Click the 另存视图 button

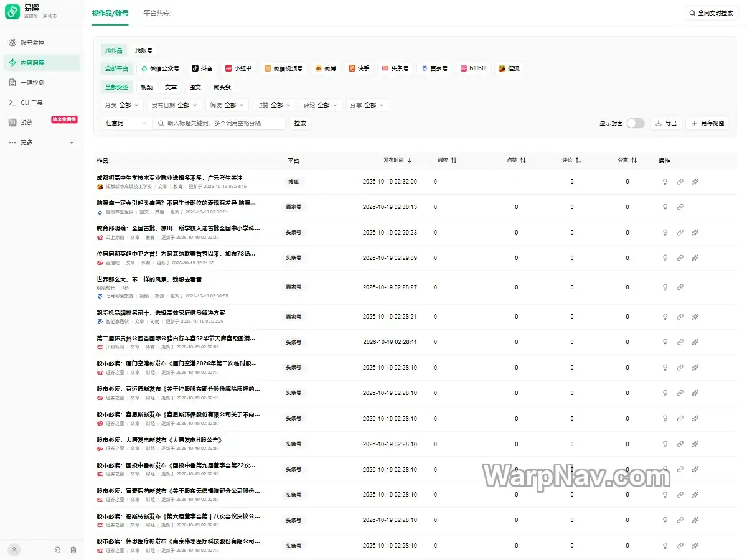click(708, 123)
